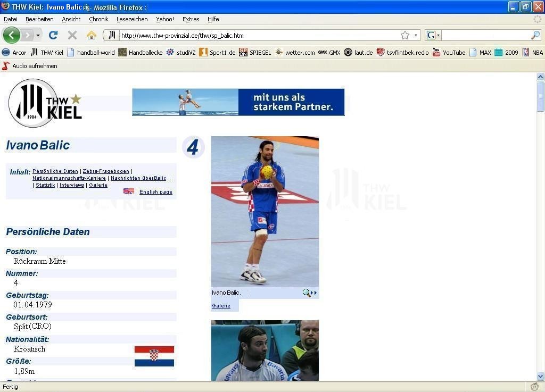Expand the URL history dropdown arrow
545x392 pixels.
(416, 36)
